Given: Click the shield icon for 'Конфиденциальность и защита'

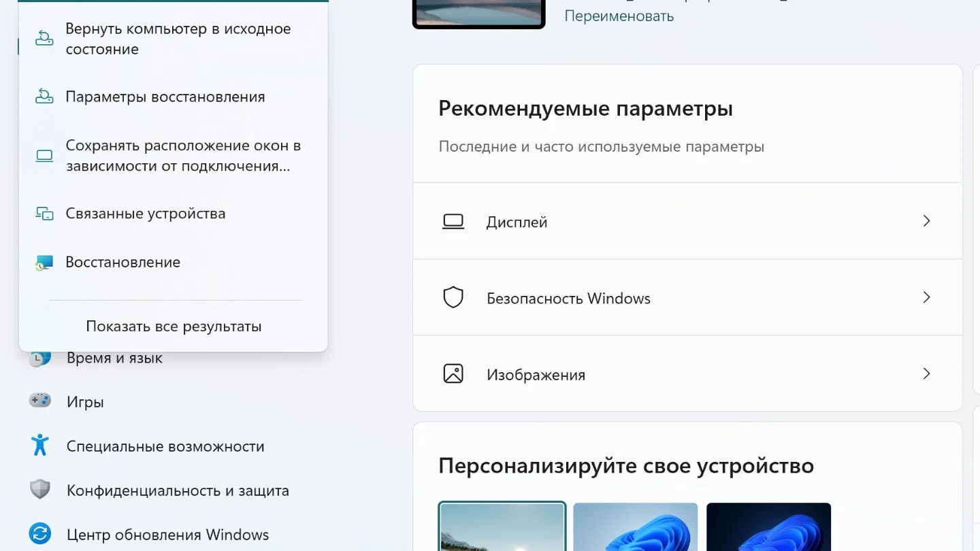Looking at the screenshot, I should [40, 490].
